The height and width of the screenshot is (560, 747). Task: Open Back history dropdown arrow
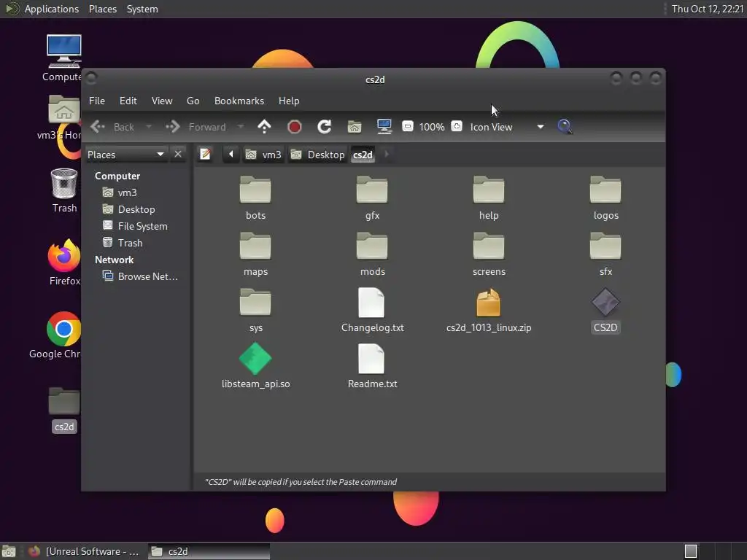coord(149,127)
